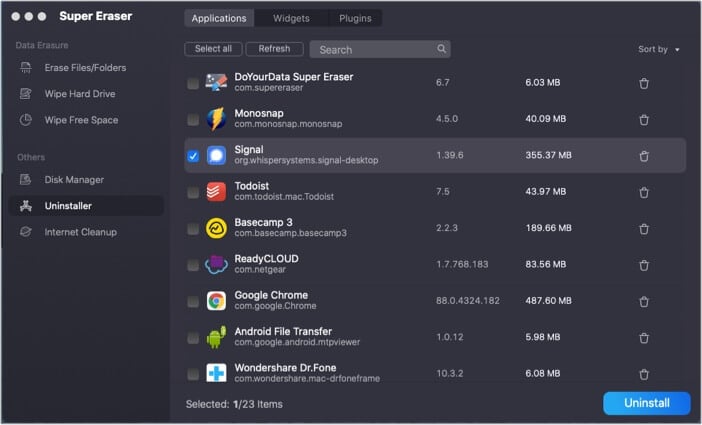This screenshot has height=425, width=702.
Task: Click trash icon for Wondershare Dr.Fone
Action: [644, 374]
